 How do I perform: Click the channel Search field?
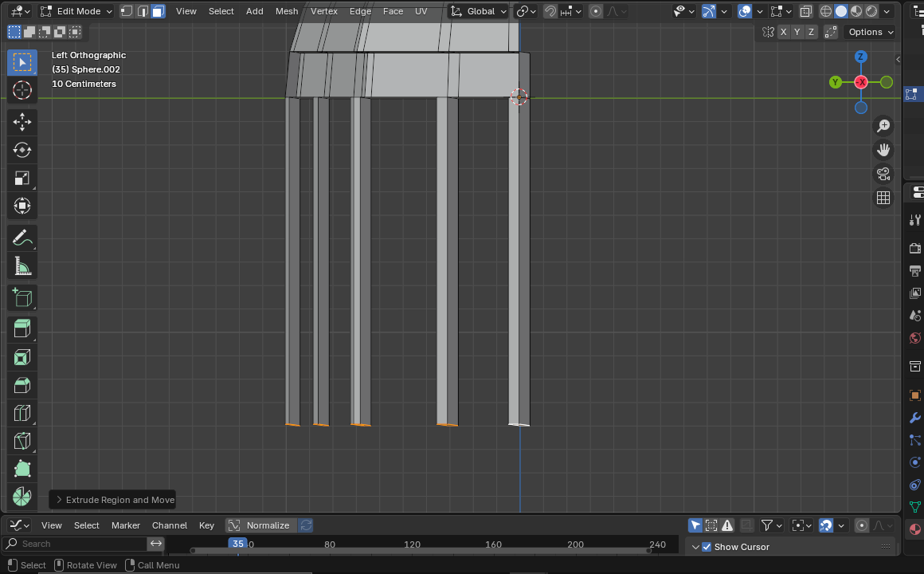tap(74, 544)
